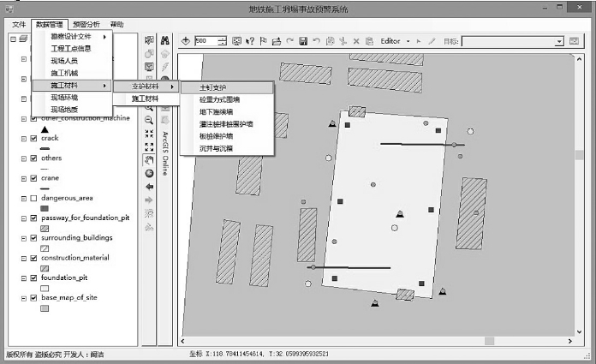This screenshot has height=364, width=596.
Task: Save edits with the floppy disk icon
Action: (x=303, y=41)
